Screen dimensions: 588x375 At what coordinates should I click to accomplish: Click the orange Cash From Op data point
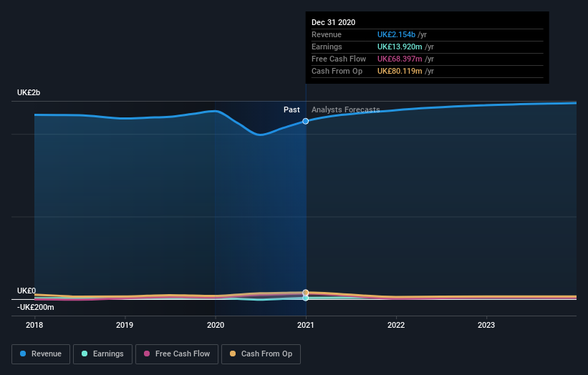[306, 292]
